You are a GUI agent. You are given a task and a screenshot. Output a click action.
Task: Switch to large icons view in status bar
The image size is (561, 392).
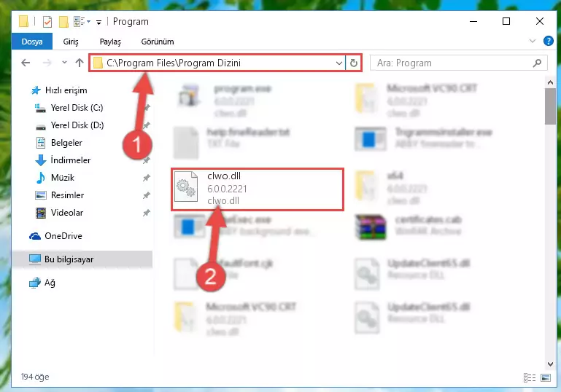(x=546, y=377)
